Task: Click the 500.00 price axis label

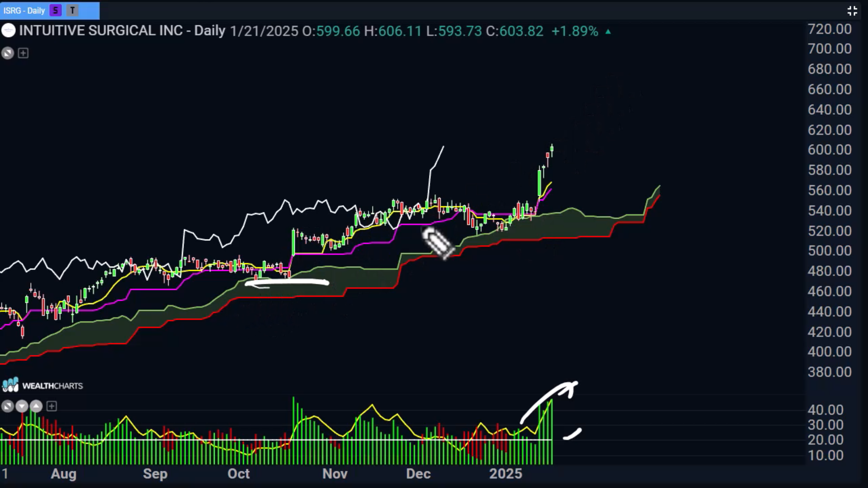Action: 830,251
